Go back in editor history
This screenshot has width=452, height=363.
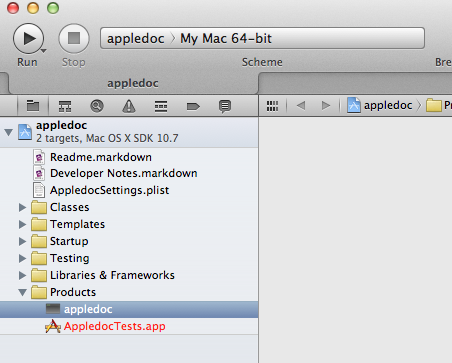301,106
